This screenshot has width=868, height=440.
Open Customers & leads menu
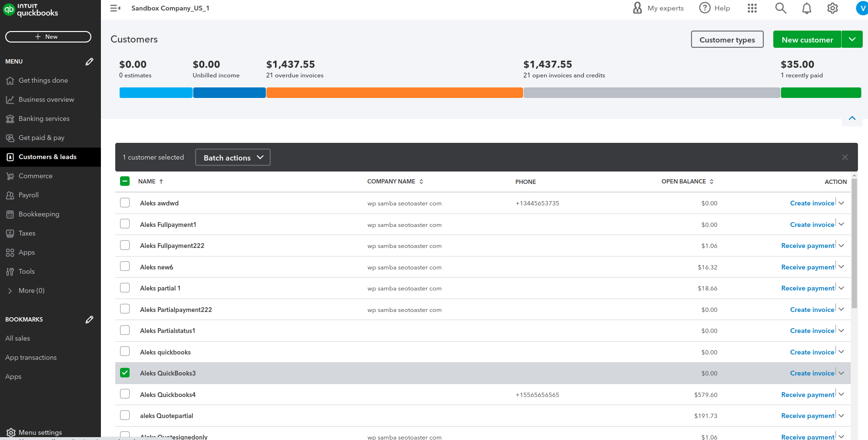point(50,157)
